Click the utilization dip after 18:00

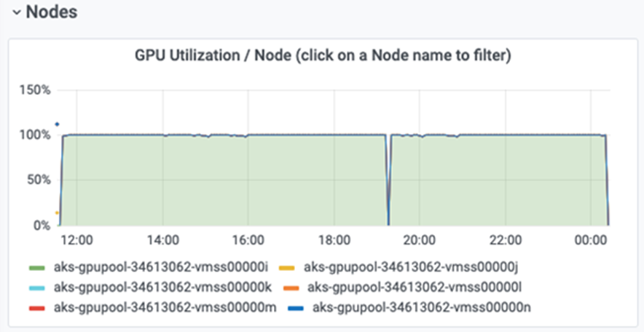[x=388, y=181]
